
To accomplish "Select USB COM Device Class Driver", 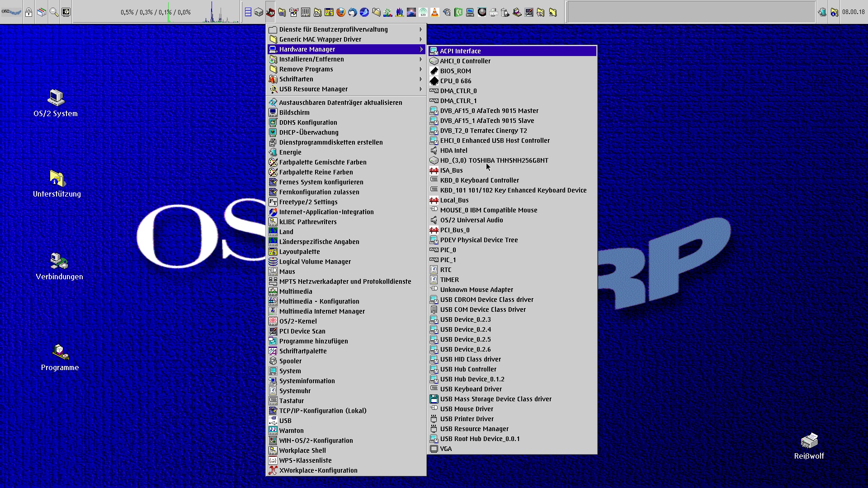I will 512,310.
